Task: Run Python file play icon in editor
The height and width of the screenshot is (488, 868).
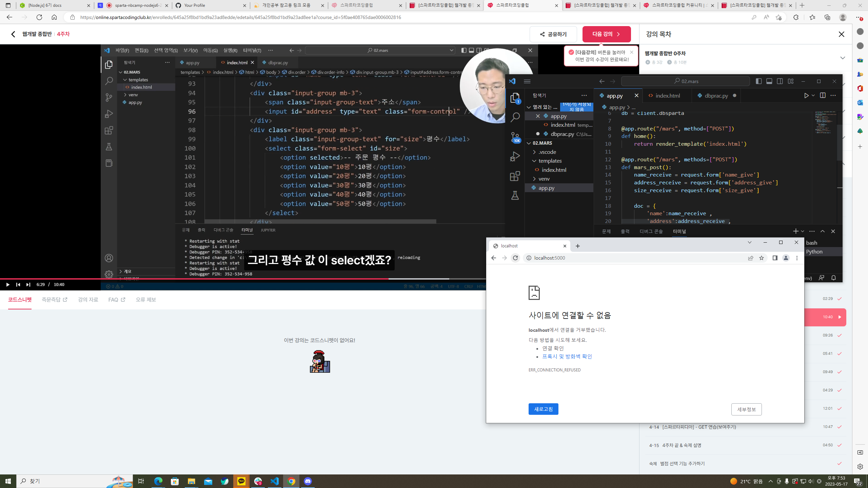Action: [806, 96]
